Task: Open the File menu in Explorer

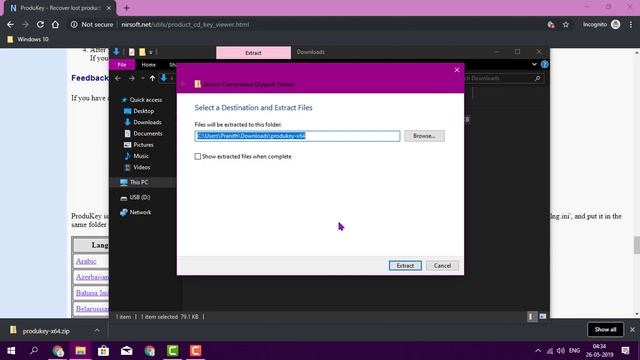Action: click(x=122, y=65)
